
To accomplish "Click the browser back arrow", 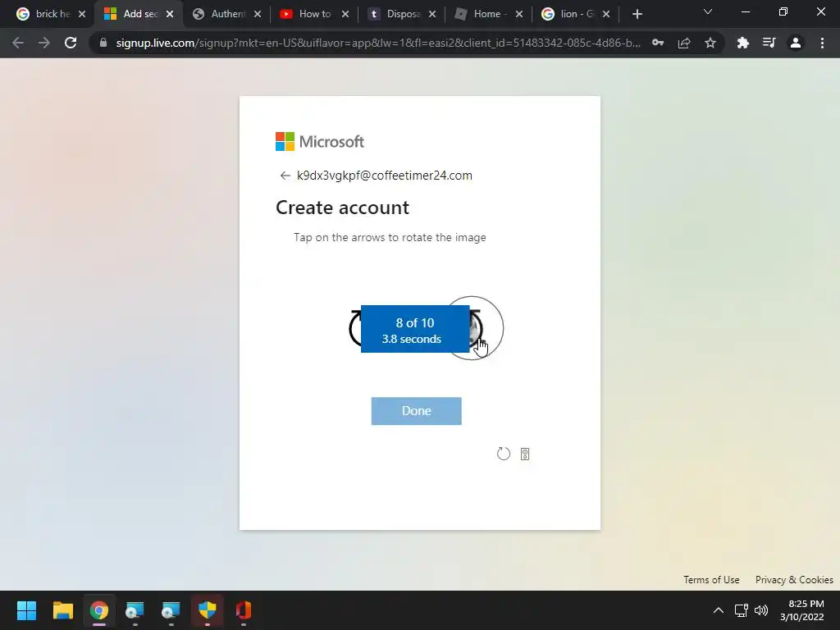I will coord(18,43).
